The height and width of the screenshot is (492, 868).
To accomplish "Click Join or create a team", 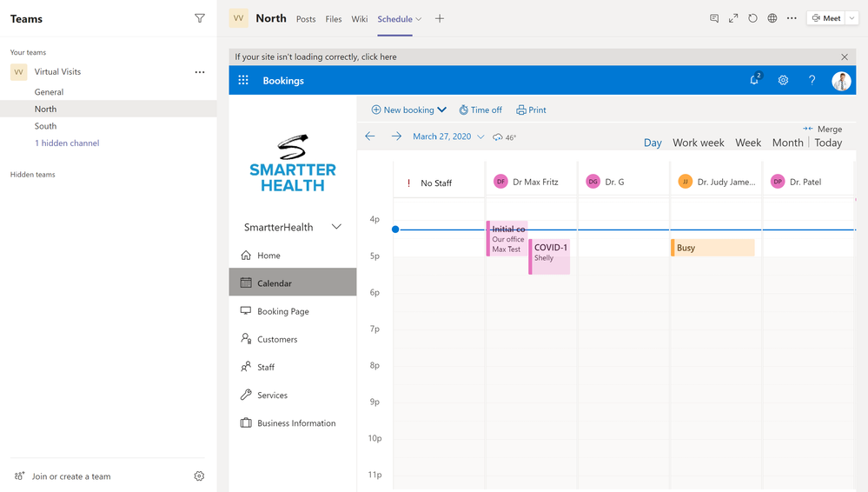I will (71, 476).
